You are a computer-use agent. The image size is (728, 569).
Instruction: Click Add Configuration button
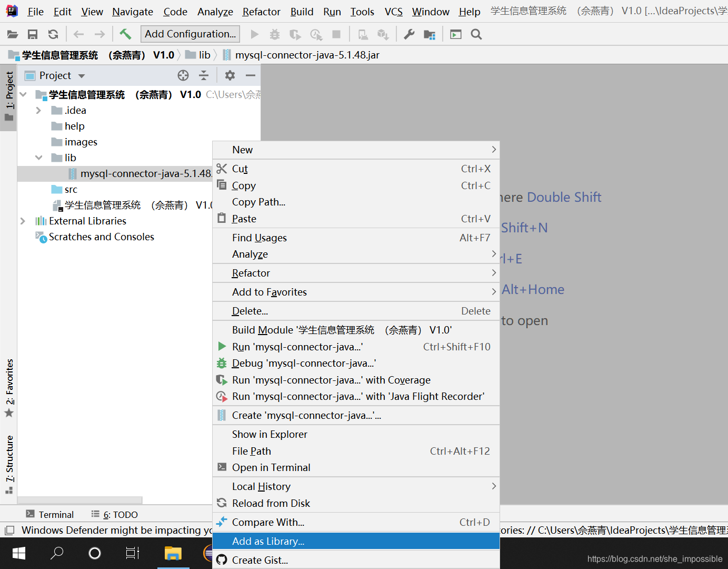click(191, 34)
